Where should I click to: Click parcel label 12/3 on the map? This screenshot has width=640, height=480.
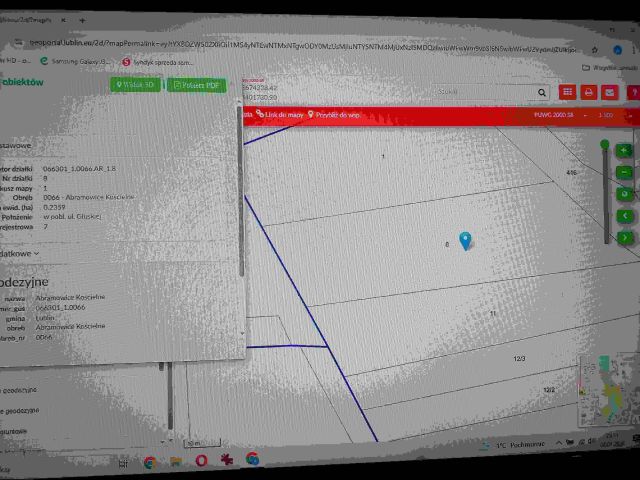[x=519, y=359]
